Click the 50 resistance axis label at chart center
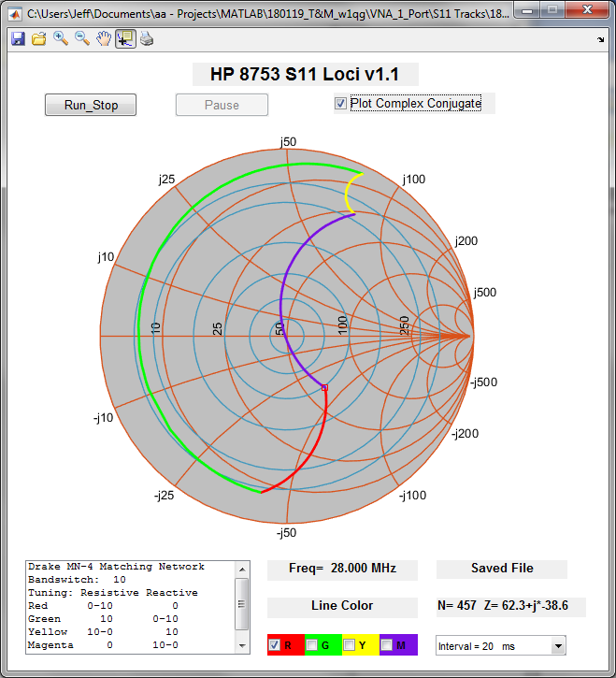 click(x=279, y=328)
